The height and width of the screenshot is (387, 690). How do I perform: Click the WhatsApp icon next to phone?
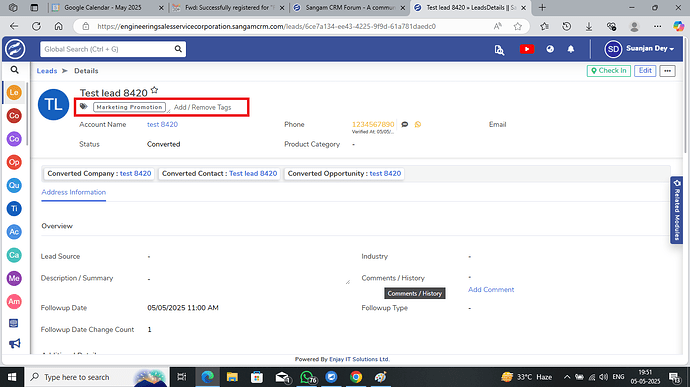pos(418,125)
